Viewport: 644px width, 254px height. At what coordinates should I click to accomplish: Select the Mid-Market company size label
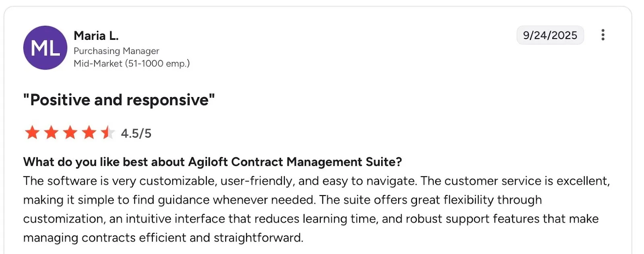click(132, 63)
